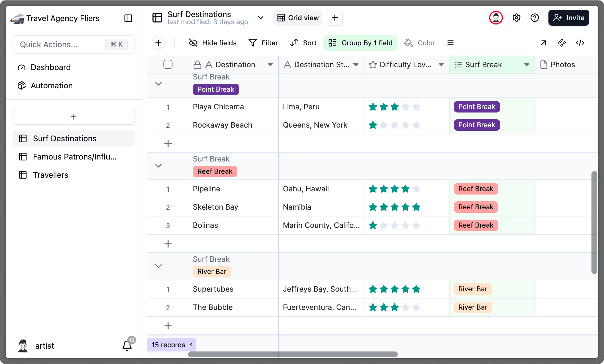Image resolution: width=604 pixels, height=364 pixels.
Task: Click the Lima, Peru cell
Action: point(321,107)
